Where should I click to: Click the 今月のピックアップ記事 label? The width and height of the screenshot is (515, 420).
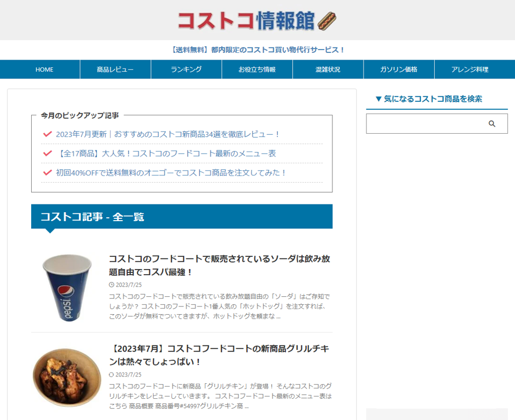tap(80, 115)
